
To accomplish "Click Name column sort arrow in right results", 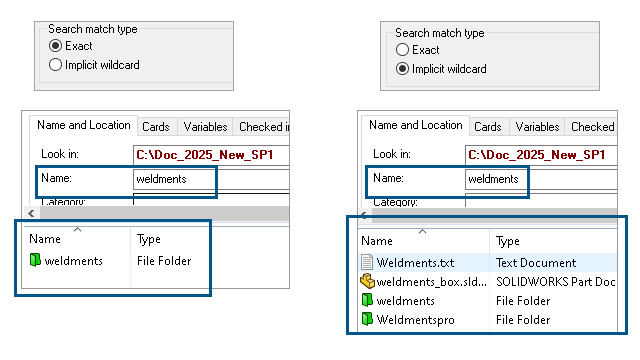I will click(422, 231).
